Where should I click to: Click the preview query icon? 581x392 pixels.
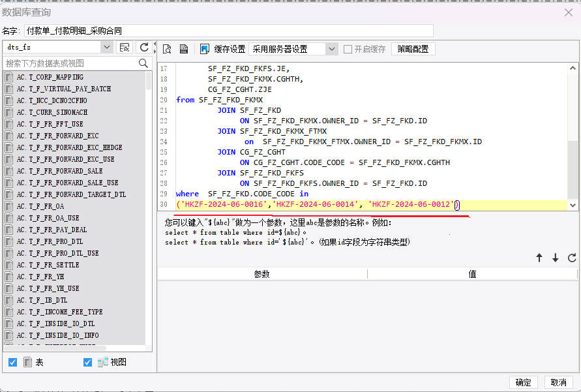pyautogui.click(x=167, y=49)
